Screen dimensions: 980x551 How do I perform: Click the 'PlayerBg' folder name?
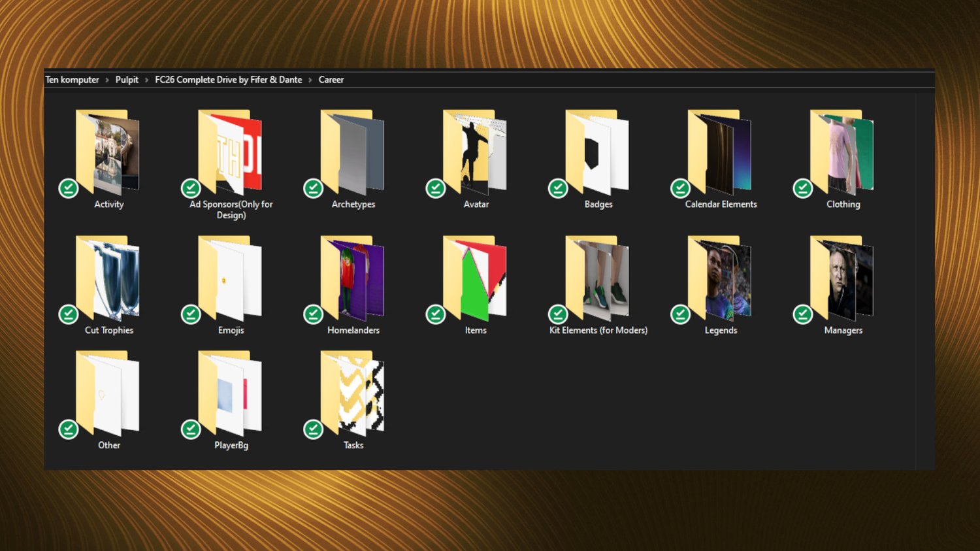[x=231, y=446]
